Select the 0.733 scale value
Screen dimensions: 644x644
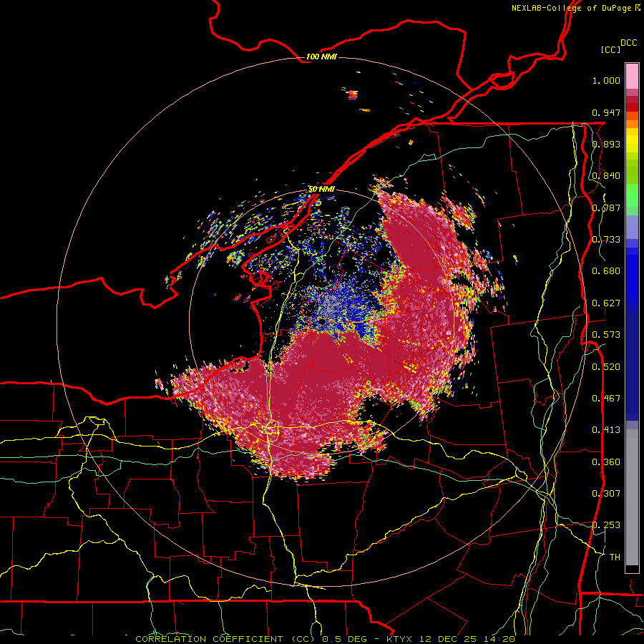[x=606, y=240]
